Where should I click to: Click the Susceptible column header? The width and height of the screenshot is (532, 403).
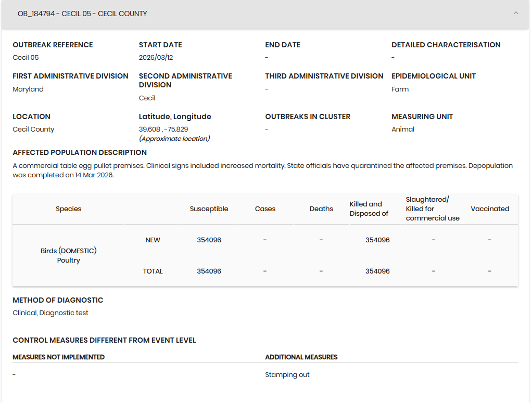[209, 209]
